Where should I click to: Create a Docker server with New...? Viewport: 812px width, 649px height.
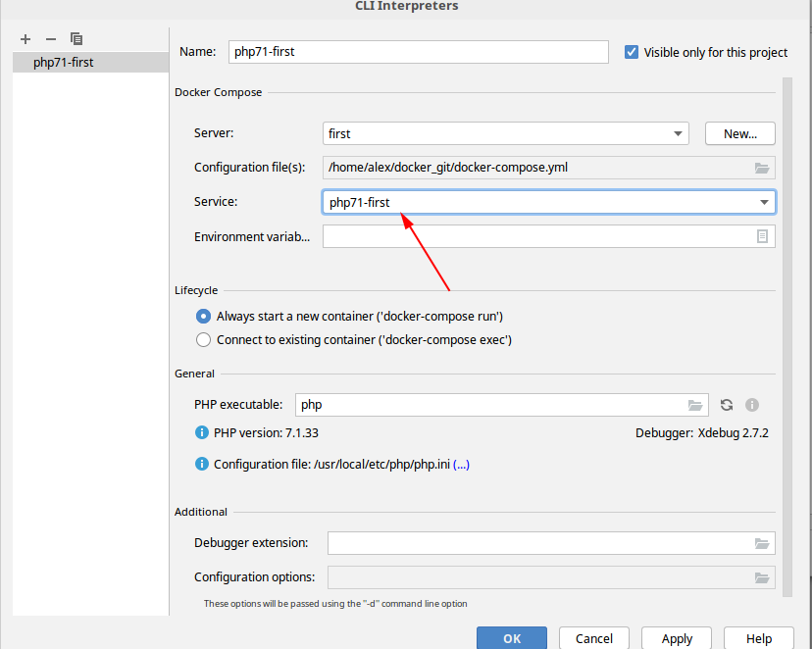pyautogui.click(x=739, y=133)
